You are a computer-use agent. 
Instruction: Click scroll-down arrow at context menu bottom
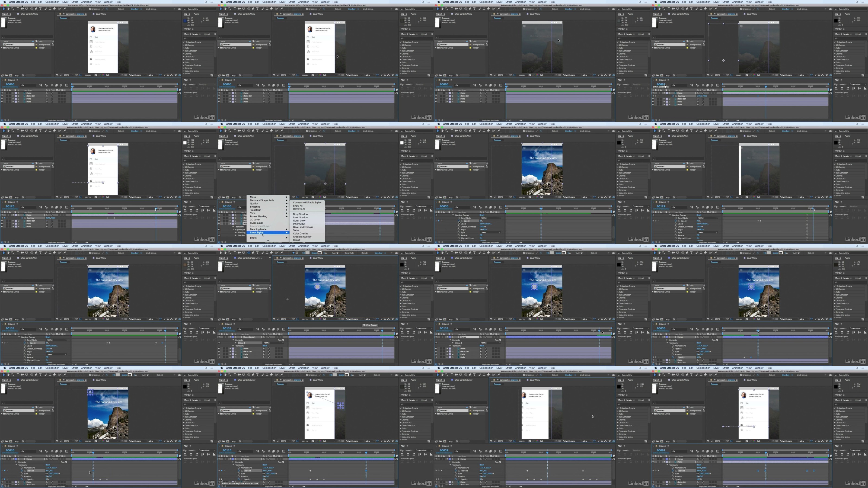point(268,240)
